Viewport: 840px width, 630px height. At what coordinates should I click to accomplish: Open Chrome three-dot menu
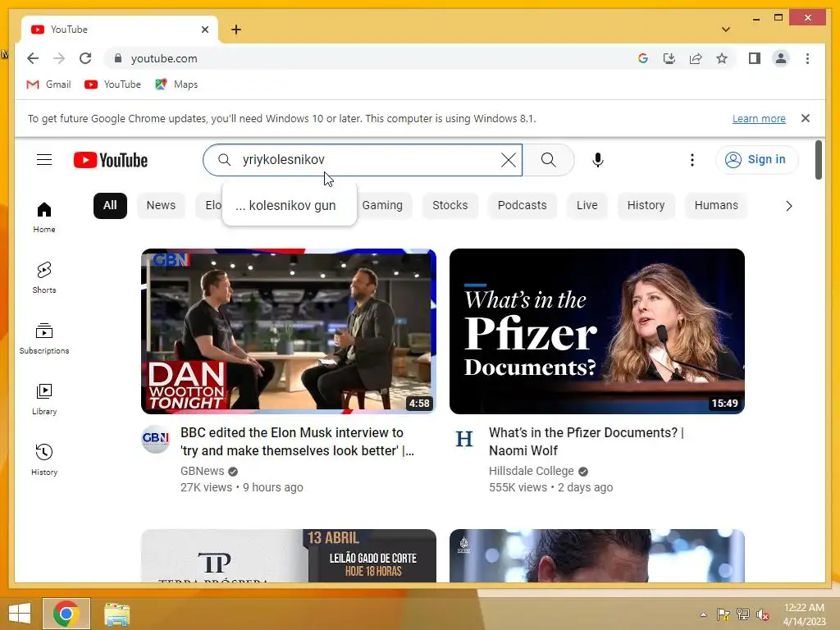tap(807, 58)
